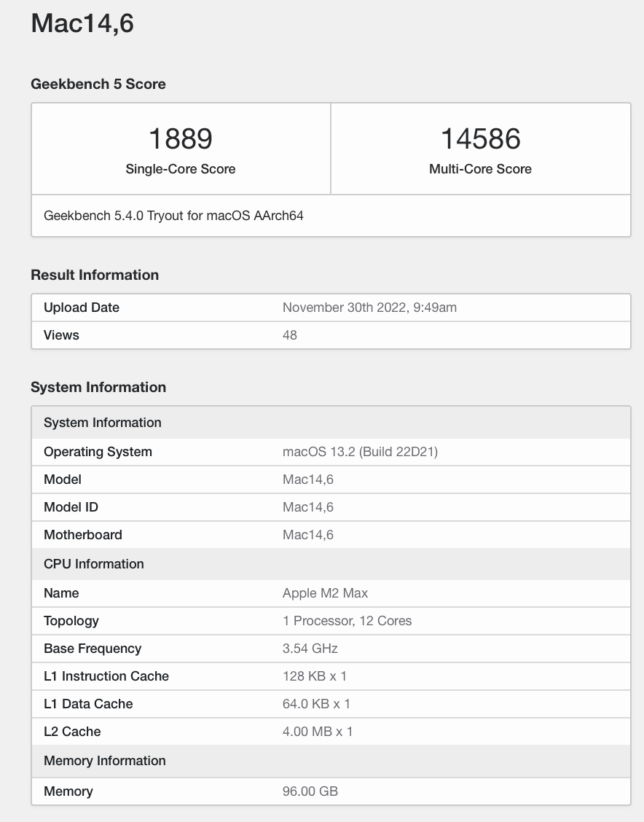
Task: Click the Mac14,6 page title
Action: [82, 23]
